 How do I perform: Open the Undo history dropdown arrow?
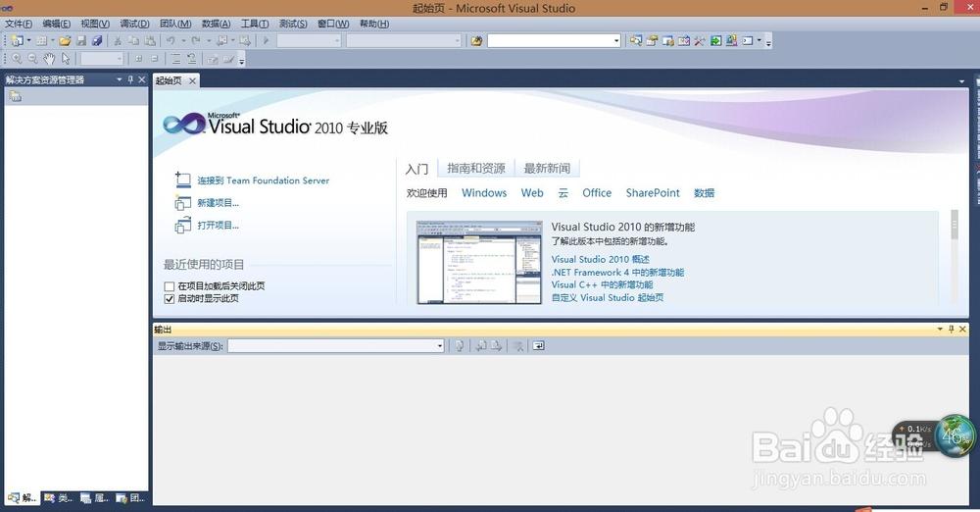pos(183,40)
